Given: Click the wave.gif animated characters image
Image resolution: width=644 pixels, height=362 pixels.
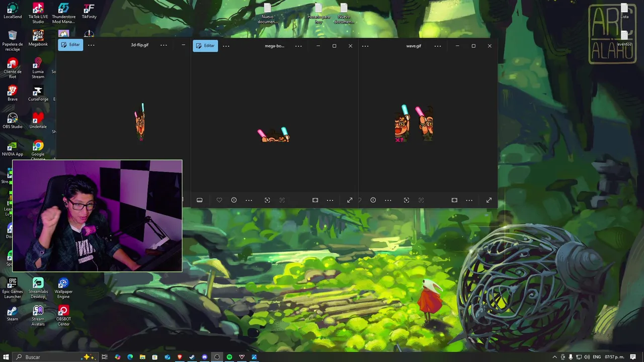Looking at the screenshot, I should point(414,123).
